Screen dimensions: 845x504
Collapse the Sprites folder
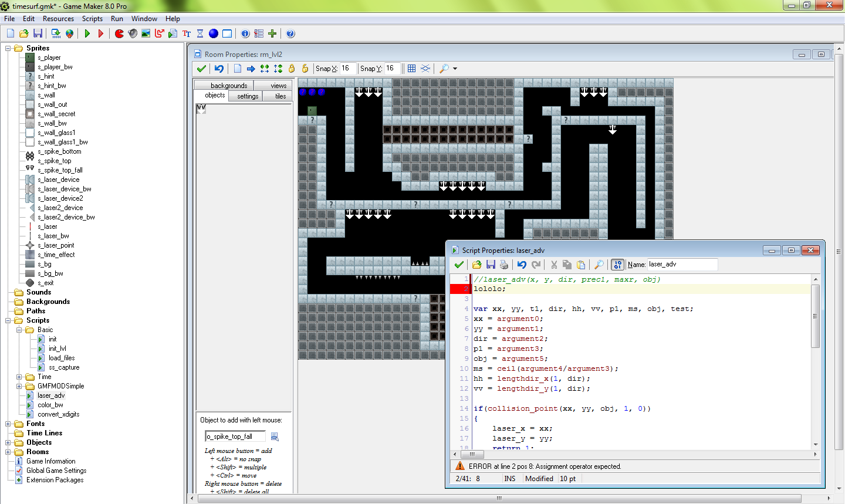(8, 48)
